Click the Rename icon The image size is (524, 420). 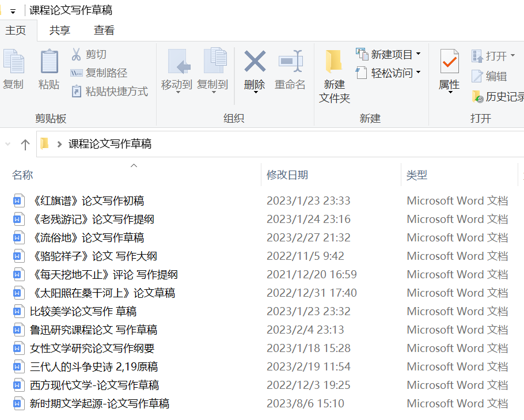(x=290, y=62)
